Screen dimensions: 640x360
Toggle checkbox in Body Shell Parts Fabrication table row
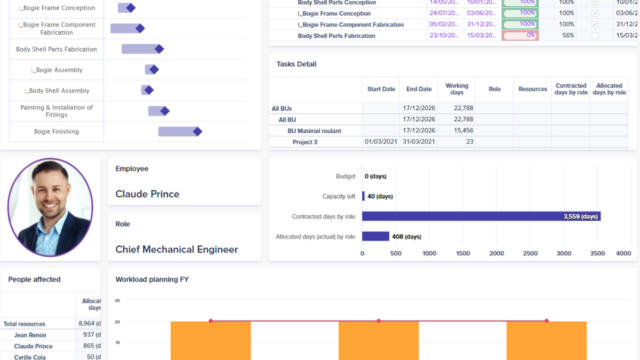click(595, 36)
